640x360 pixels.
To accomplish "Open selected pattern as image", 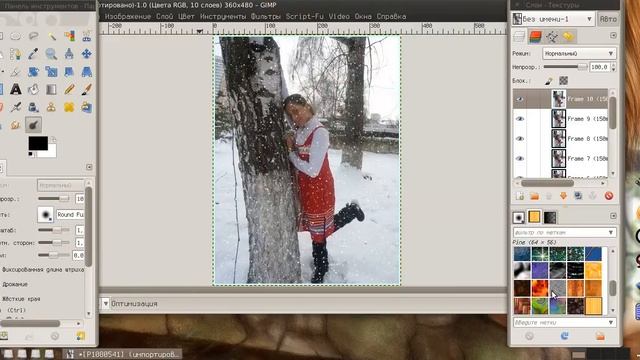I will pos(600,336).
